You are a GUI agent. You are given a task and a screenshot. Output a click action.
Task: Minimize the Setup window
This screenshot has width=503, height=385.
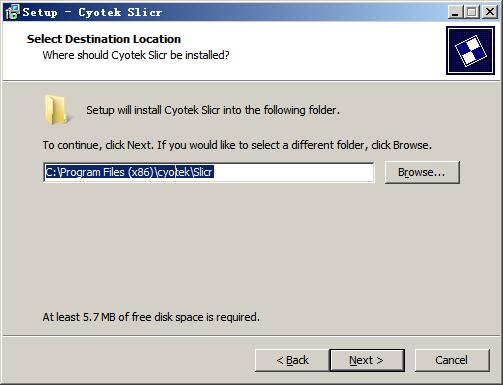click(x=455, y=12)
